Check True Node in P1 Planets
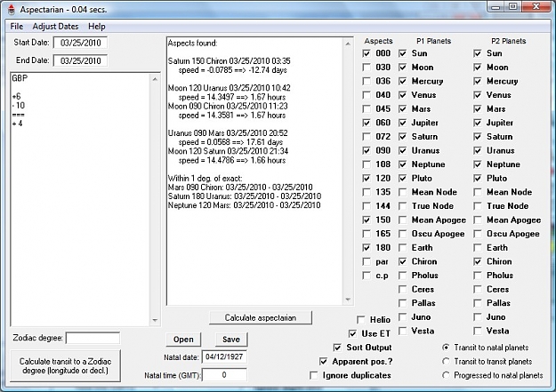Image resolution: width=556 pixels, height=392 pixels. tap(402, 206)
